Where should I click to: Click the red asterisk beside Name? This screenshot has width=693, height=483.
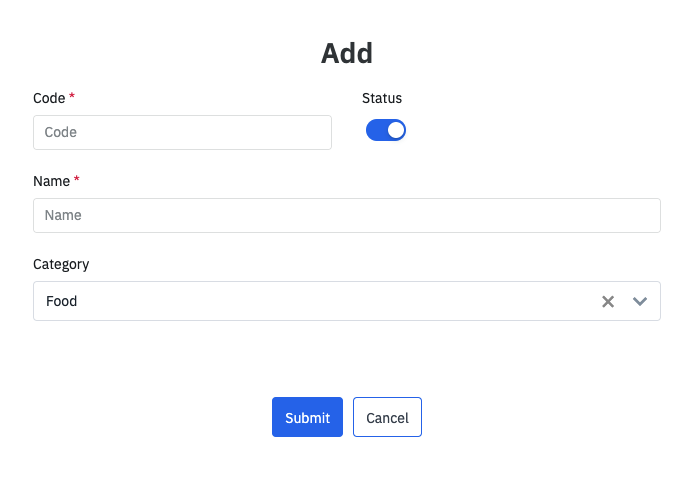[x=77, y=180]
